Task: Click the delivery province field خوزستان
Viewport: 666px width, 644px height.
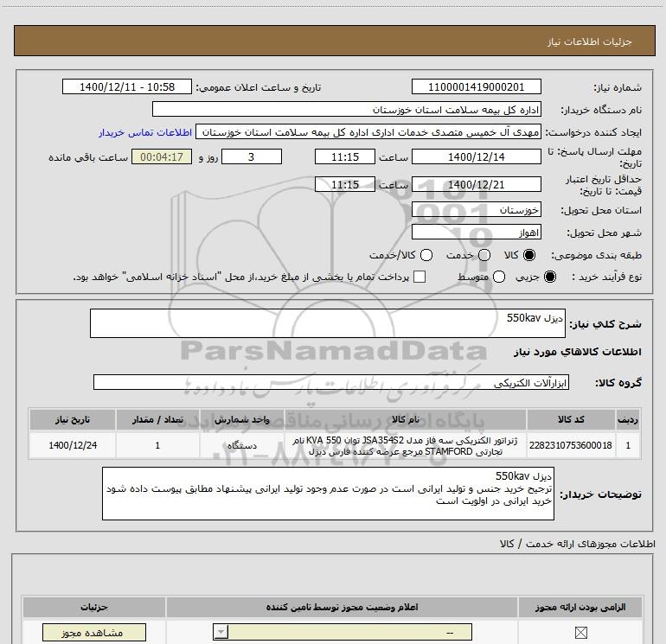Action: point(476,210)
